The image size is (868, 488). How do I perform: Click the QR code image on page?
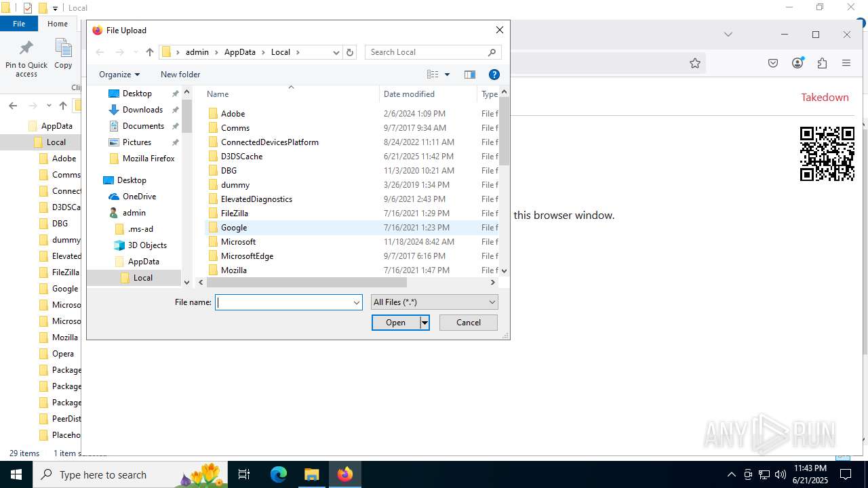pyautogui.click(x=827, y=154)
